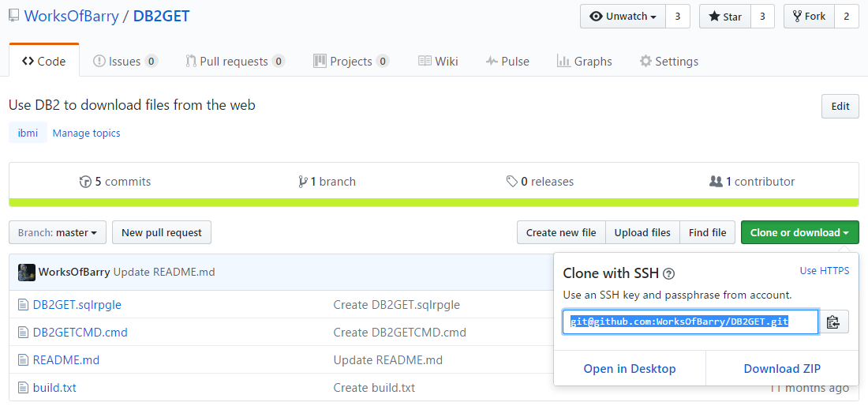The image size is (868, 410).
Task: Star the DB2GET repository
Action: click(x=725, y=17)
